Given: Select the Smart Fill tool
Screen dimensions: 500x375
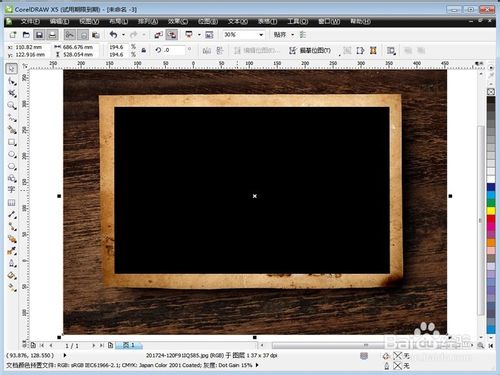Looking at the screenshot, I should click(x=12, y=130).
